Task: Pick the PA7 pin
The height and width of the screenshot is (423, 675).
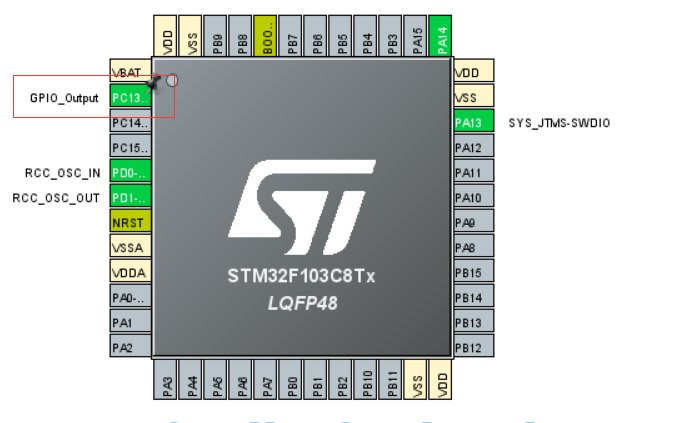Action: (x=265, y=380)
